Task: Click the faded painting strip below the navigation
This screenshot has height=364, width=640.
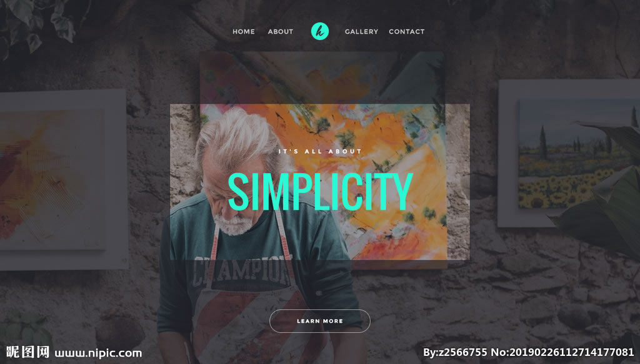Action: click(x=322, y=77)
